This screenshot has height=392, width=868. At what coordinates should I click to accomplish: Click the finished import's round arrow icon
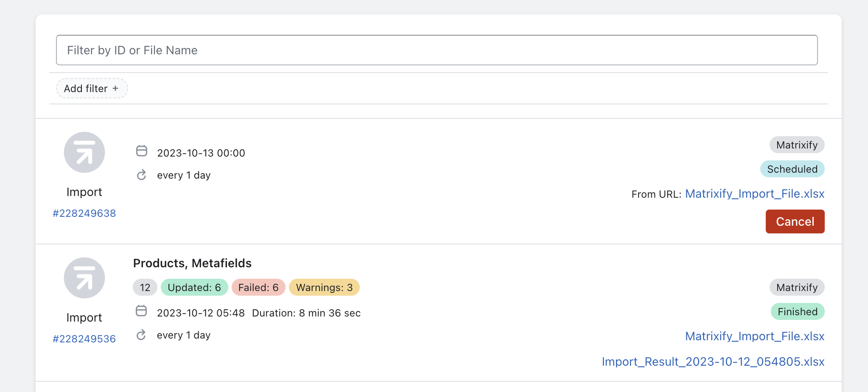[x=84, y=278]
